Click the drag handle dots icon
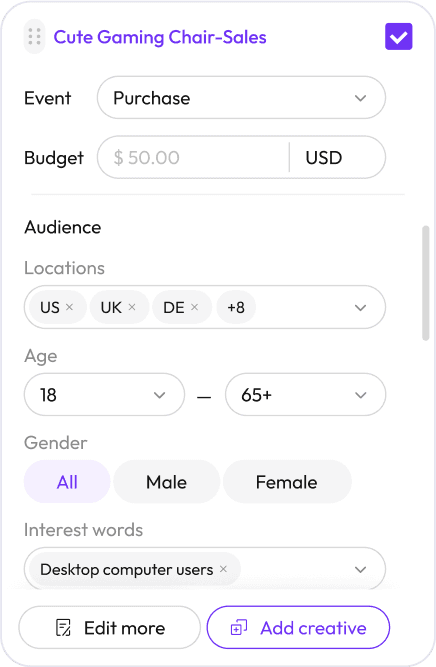 pos(34,37)
